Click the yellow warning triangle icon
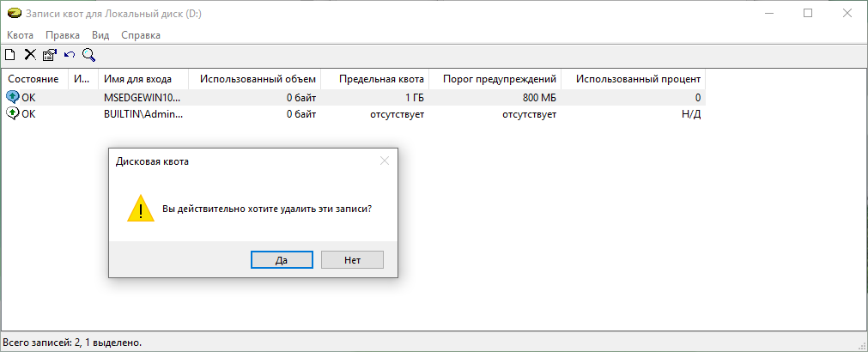This screenshot has width=868, height=352. (x=141, y=209)
